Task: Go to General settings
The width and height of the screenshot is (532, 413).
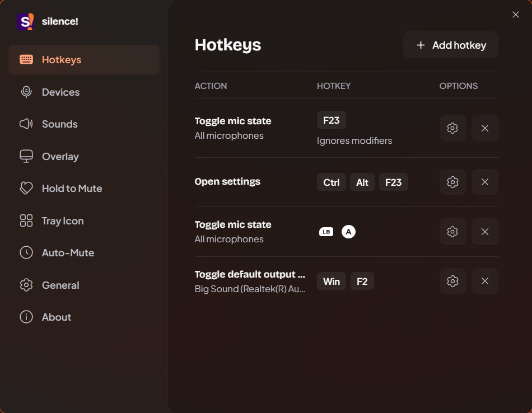Action: coord(84,285)
